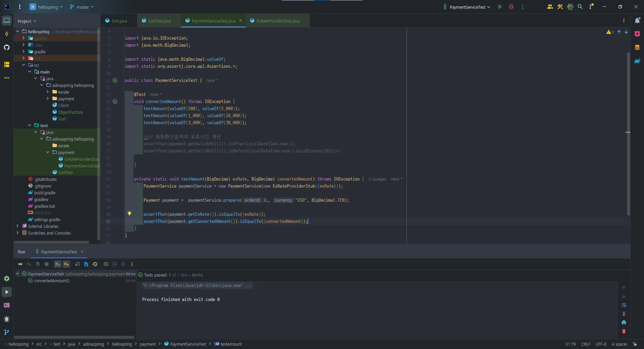The height and width of the screenshot is (349, 644).
Task: Open the master branch dropdown
Action: tap(82, 7)
